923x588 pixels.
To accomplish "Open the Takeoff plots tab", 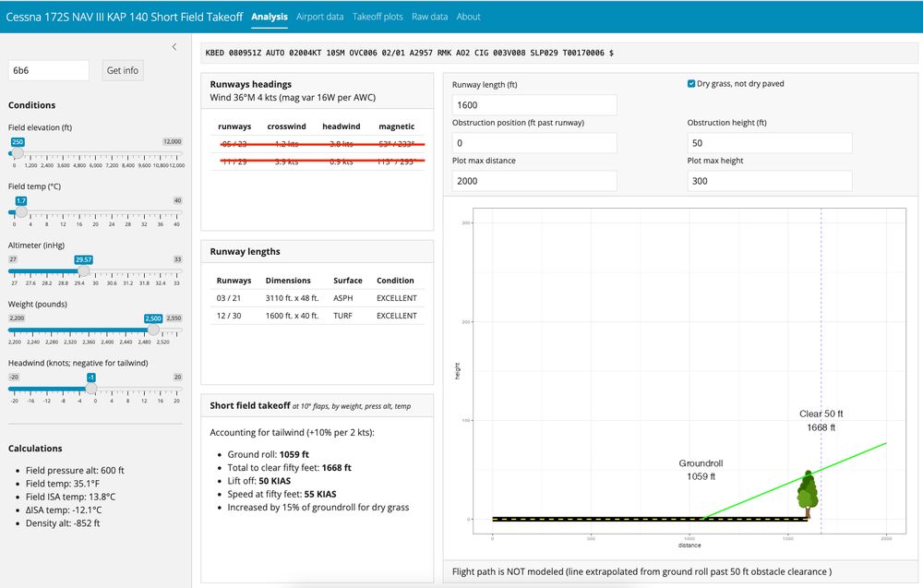I will 378,17.
